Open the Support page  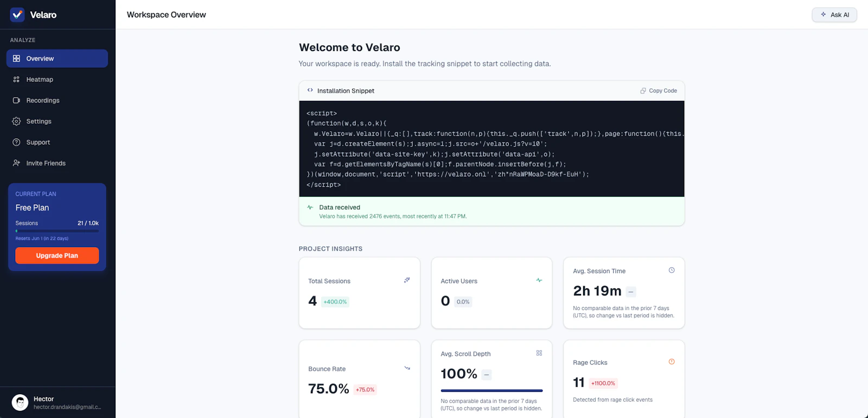coord(57,142)
